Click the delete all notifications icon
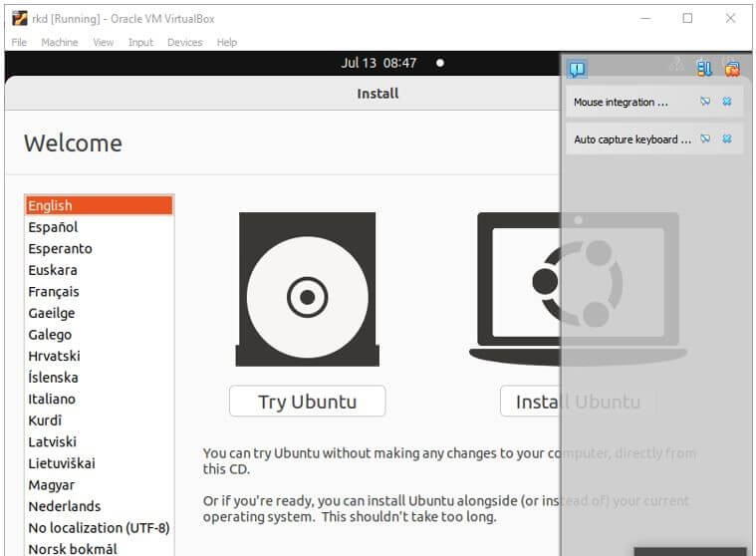Image resolution: width=756 pixels, height=556 pixels. pyautogui.click(x=732, y=69)
